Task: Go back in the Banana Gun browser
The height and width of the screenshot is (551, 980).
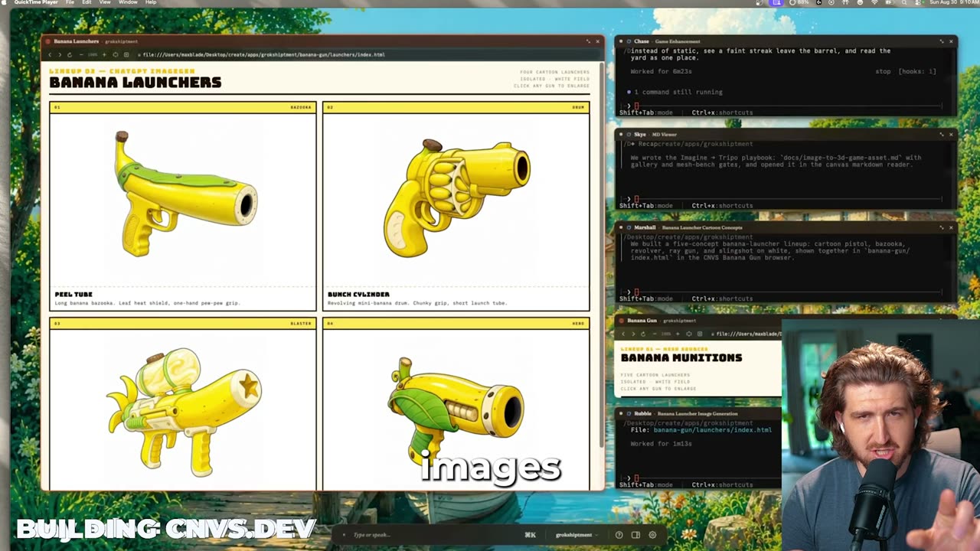Action: 623,334
